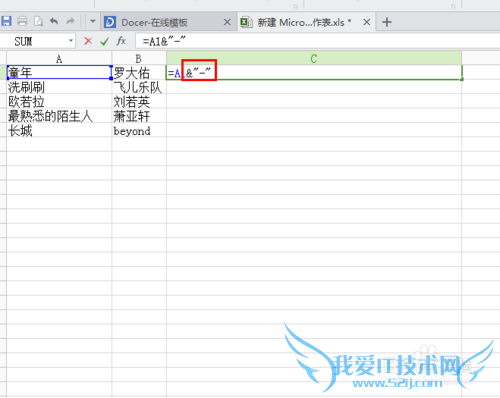Select column C header

[314, 58]
